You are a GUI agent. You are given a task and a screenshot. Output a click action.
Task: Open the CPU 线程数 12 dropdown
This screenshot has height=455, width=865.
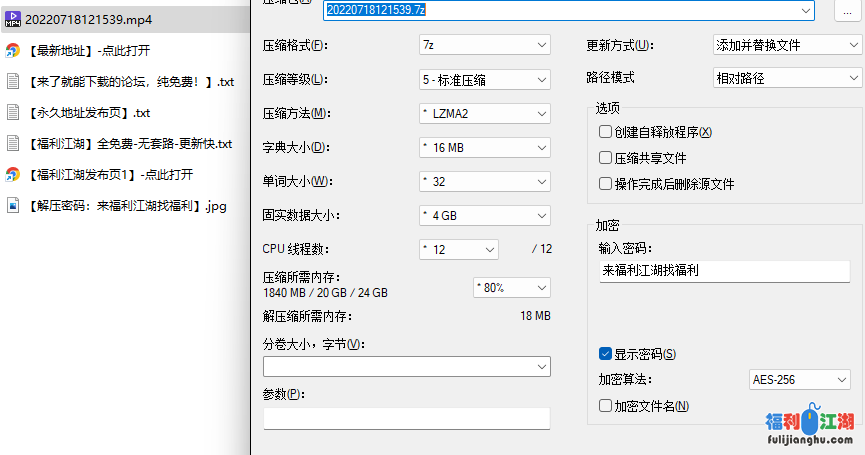(x=459, y=249)
